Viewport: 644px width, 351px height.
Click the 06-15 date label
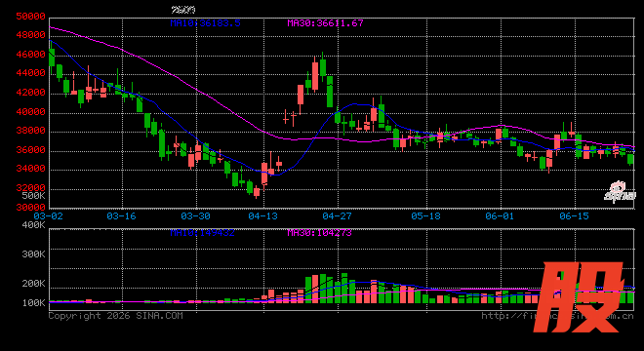pos(574,215)
